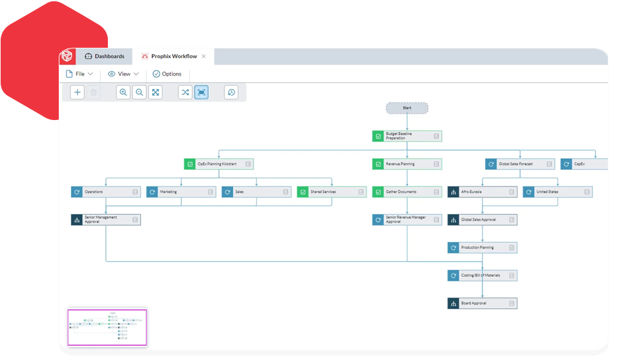Image resolution: width=624 pixels, height=364 pixels.
Task: Open details icon on Board Approval
Action: pyautogui.click(x=512, y=303)
